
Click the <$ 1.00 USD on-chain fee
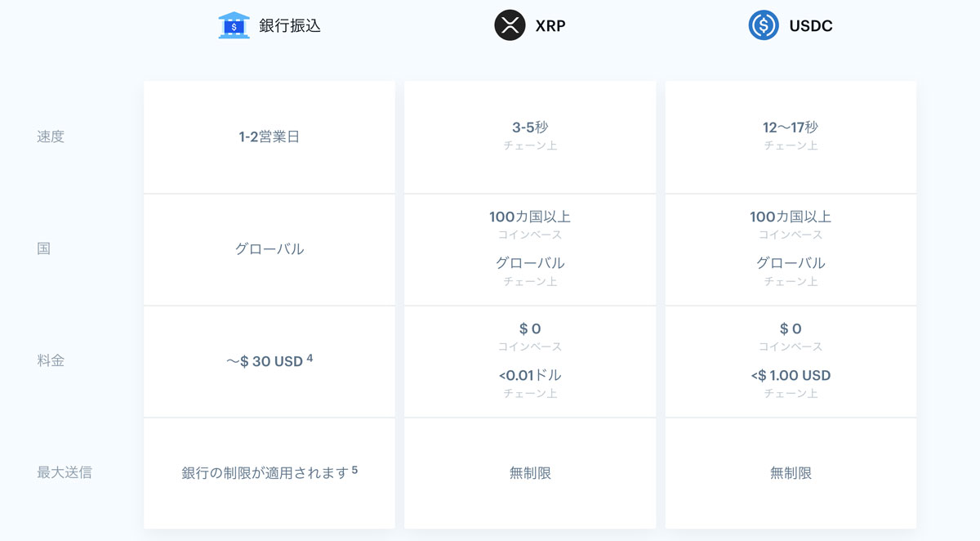point(791,376)
